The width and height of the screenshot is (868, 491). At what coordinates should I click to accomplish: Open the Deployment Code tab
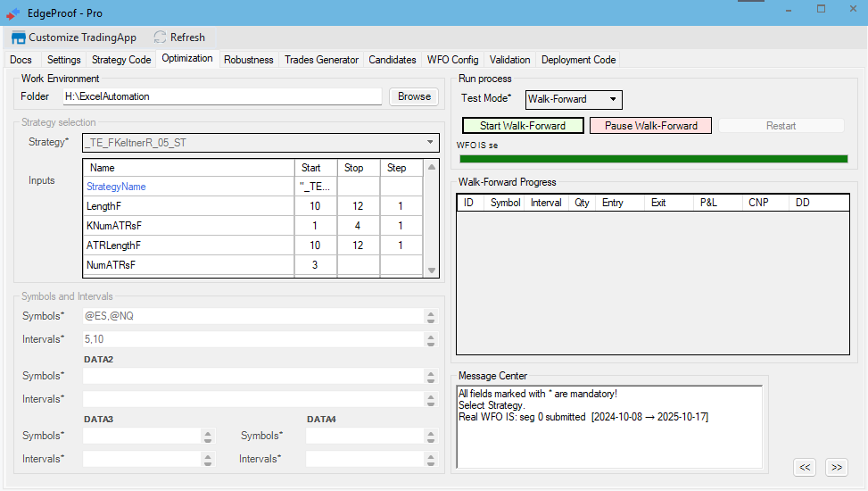point(578,60)
